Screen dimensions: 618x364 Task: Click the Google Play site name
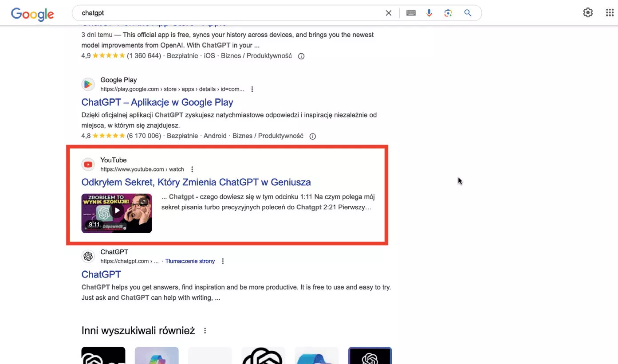pyautogui.click(x=118, y=80)
